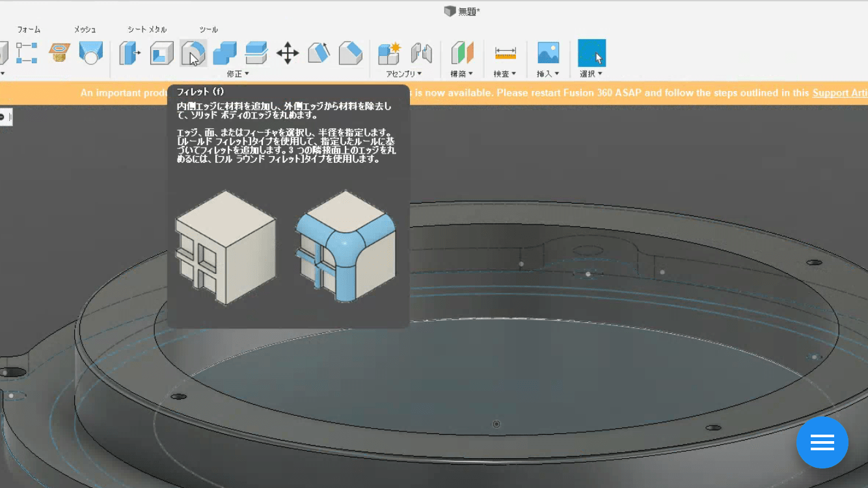Open the 修正 (Modify) dropdown
This screenshot has height=488, width=868.
(238, 74)
